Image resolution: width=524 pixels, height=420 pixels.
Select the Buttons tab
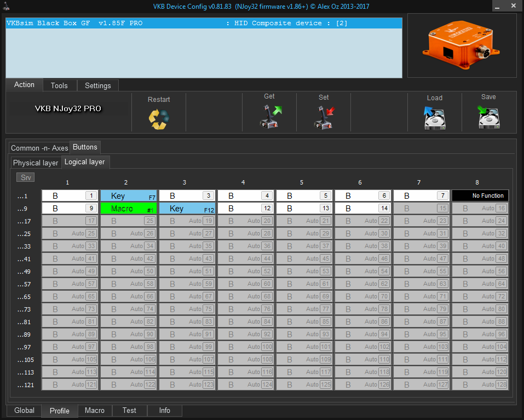click(x=85, y=147)
